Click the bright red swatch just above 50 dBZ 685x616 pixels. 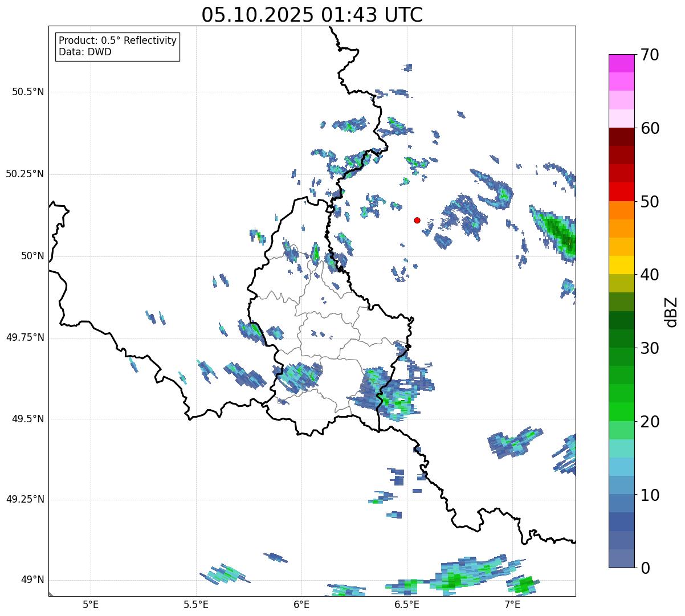point(621,192)
